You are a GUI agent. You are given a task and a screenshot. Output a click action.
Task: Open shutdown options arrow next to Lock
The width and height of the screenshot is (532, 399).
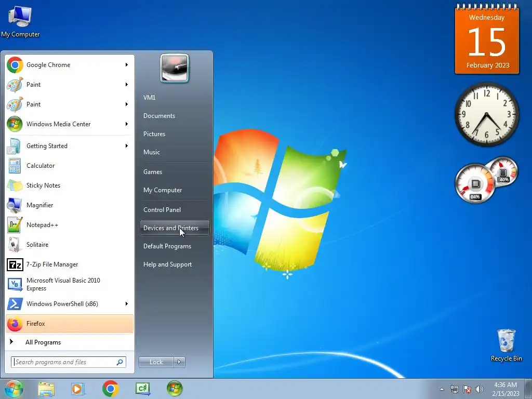pos(179,362)
